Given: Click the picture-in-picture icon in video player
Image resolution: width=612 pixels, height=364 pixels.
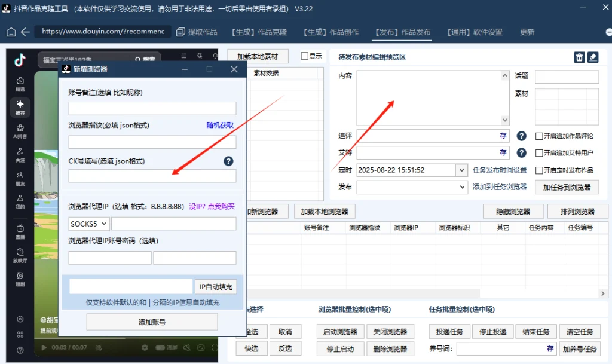Looking at the screenshot, I should pos(201,348).
